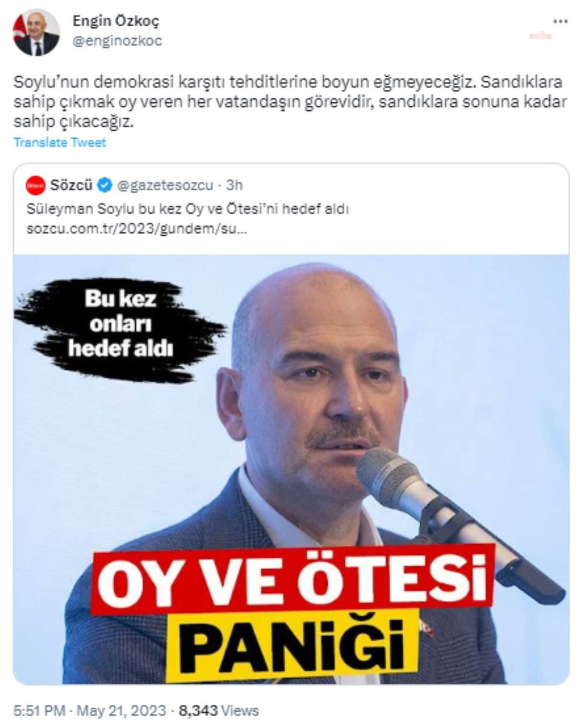586x728 pixels.
Task: Click Translate Tweet link
Action: point(60,143)
